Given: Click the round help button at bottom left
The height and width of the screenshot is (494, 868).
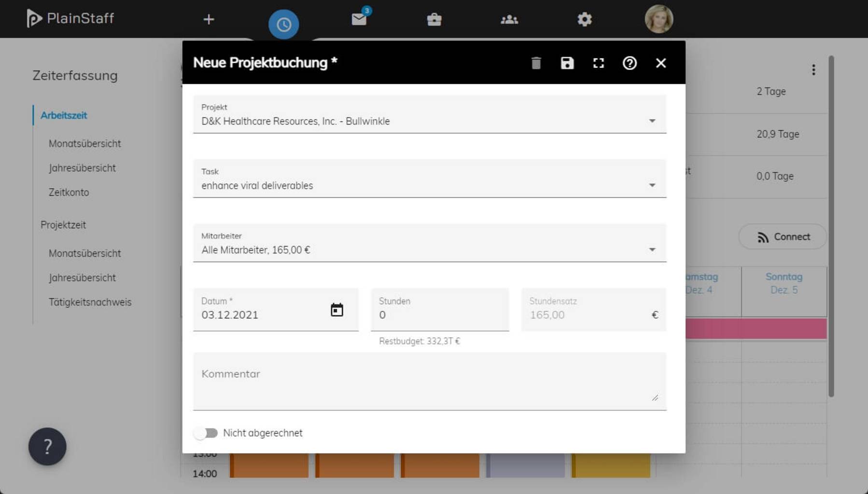Looking at the screenshot, I should pyautogui.click(x=47, y=446).
